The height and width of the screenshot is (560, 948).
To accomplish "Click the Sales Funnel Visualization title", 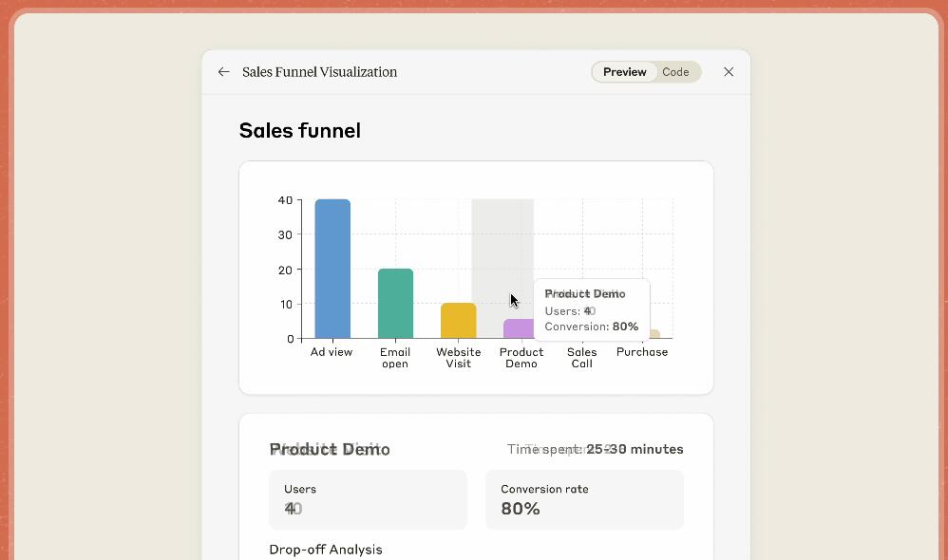I will 319,72.
